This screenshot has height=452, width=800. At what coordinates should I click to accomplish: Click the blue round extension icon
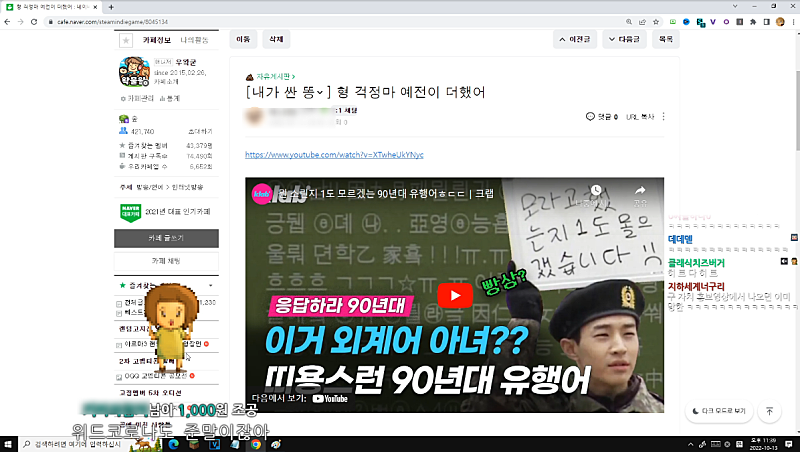click(686, 22)
